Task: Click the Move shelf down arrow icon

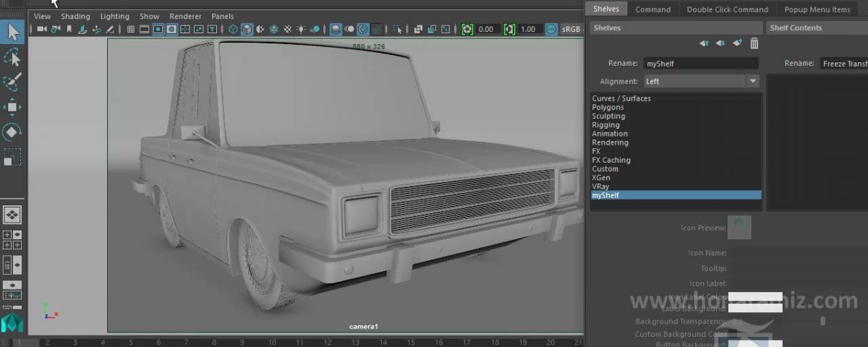Action: [x=720, y=43]
